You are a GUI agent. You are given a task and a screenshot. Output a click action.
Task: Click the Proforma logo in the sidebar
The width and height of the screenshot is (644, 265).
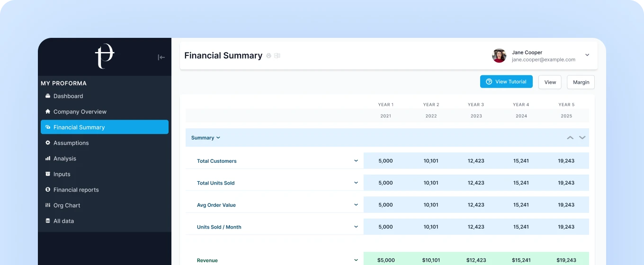(105, 56)
